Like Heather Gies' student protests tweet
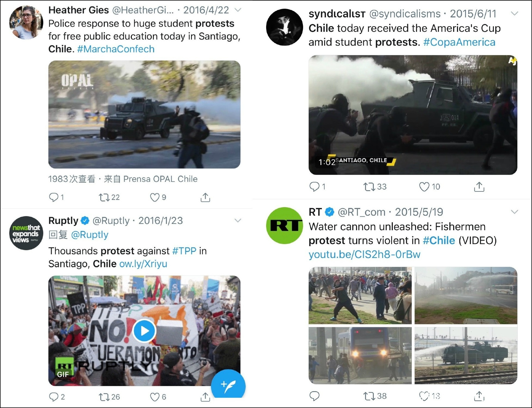 click(x=155, y=197)
